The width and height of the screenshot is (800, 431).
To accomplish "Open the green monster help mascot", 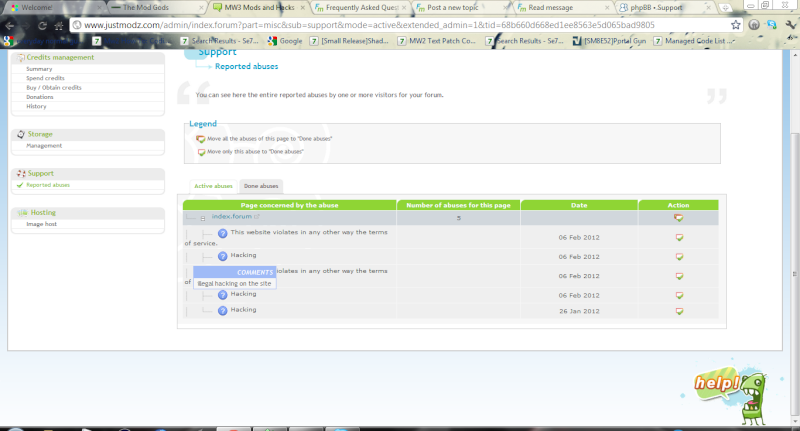I will 731,394.
